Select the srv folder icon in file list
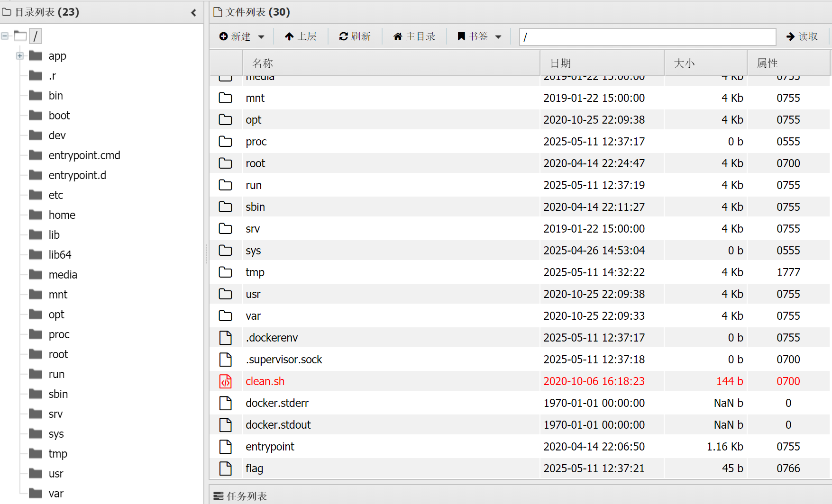The image size is (832, 504). (226, 229)
